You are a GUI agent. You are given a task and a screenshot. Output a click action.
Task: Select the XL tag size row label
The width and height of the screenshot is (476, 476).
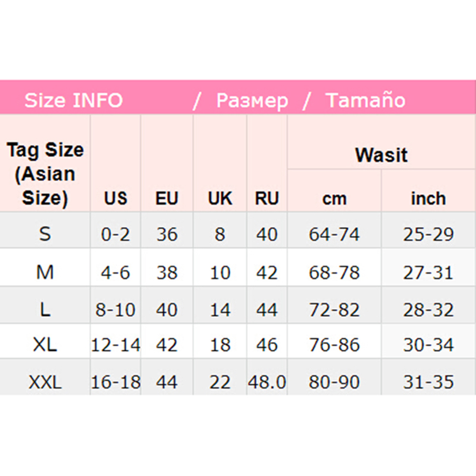tap(45, 345)
